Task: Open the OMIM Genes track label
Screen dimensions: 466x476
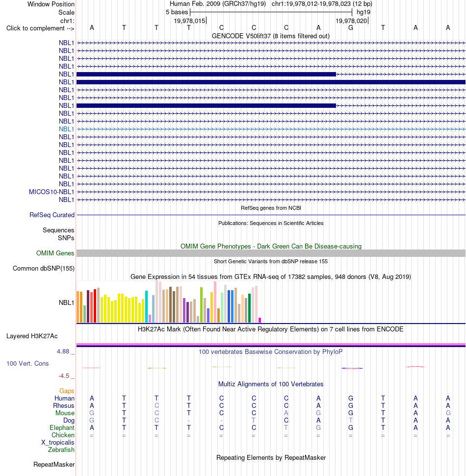Action: pos(55,253)
